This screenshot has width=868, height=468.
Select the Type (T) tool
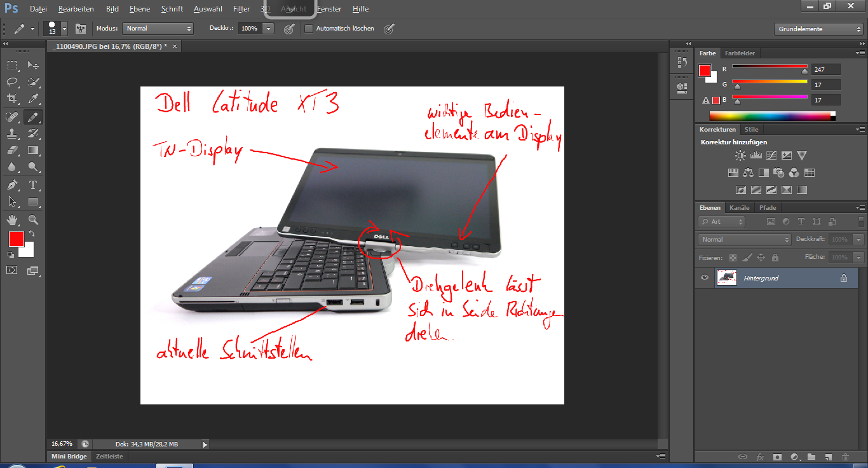coord(33,185)
